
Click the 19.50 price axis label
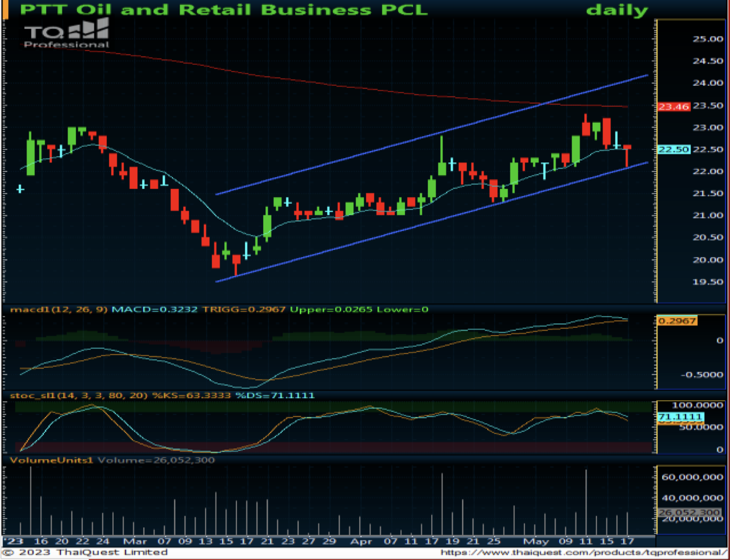pyautogui.click(x=708, y=282)
